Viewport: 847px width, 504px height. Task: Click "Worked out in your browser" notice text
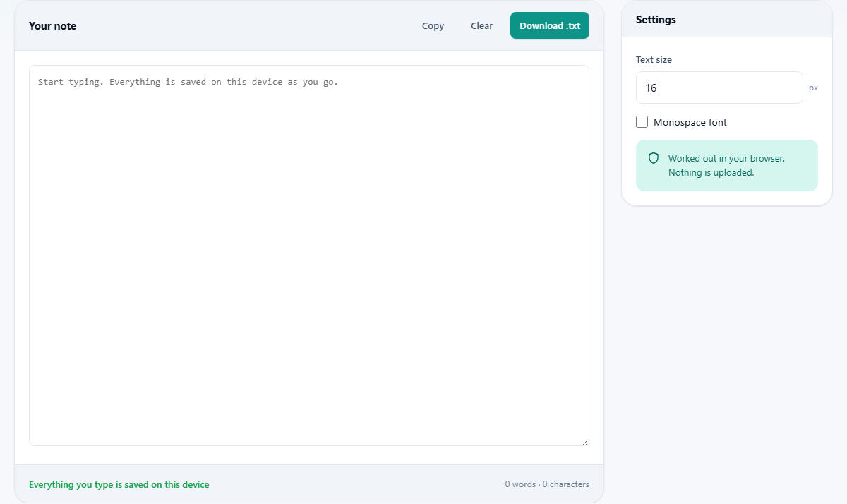coord(726,158)
